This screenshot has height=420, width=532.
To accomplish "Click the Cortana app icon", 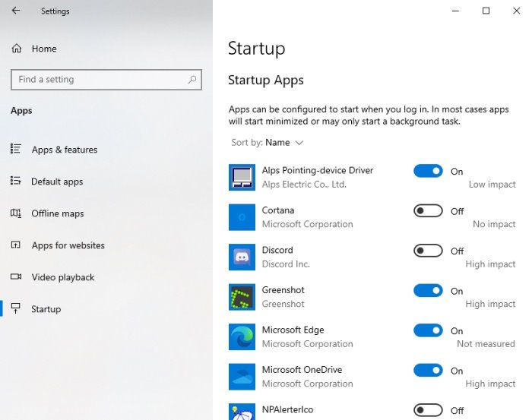I will 242,217.
